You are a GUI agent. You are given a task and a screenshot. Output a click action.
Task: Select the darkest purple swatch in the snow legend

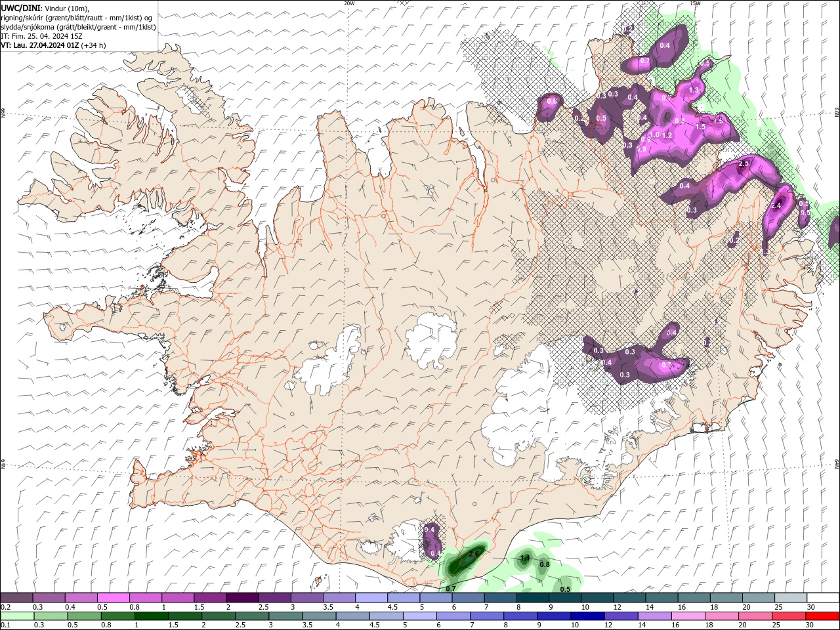coord(242,597)
